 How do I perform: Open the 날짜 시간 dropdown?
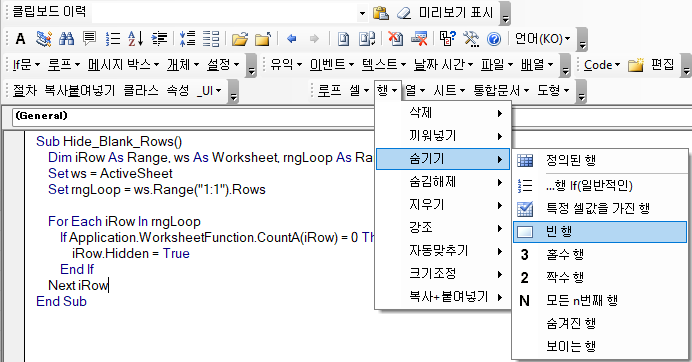click(443, 65)
